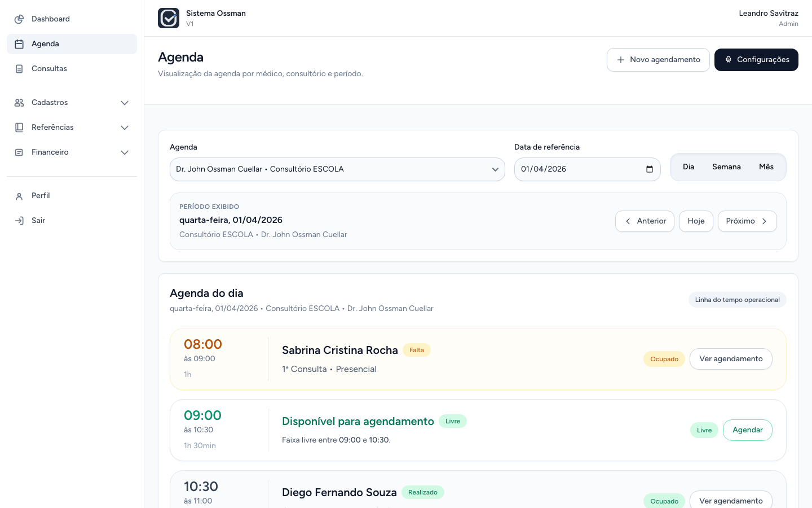This screenshot has width=812, height=508.
Task: Click Agendar for the 09:00 slot
Action: pos(748,430)
